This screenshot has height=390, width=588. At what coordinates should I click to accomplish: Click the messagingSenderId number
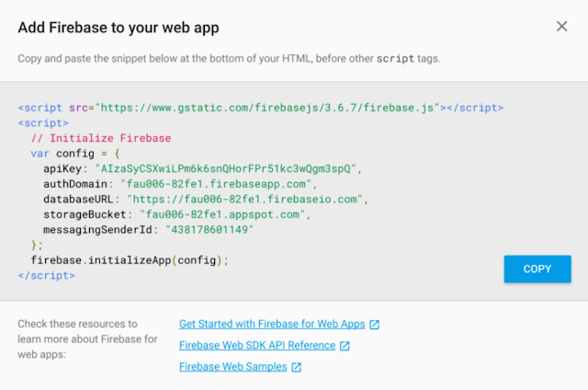tap(209, 229)
